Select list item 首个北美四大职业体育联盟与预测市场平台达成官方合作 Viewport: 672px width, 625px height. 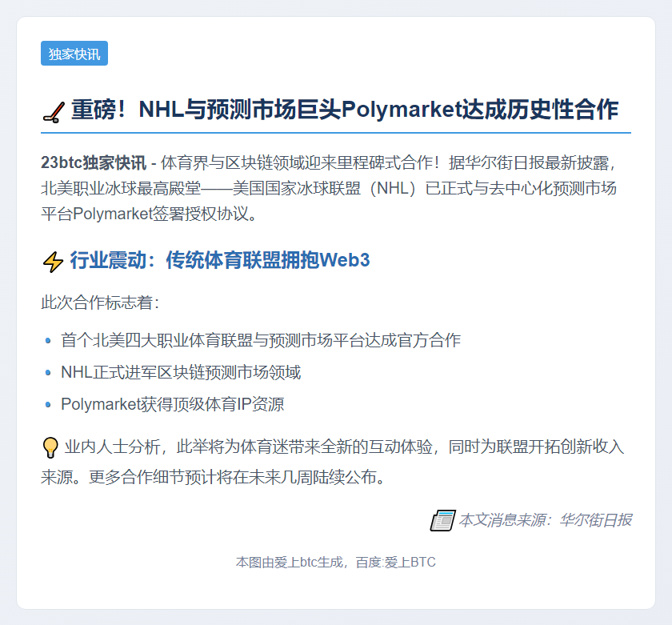point(261,340)
